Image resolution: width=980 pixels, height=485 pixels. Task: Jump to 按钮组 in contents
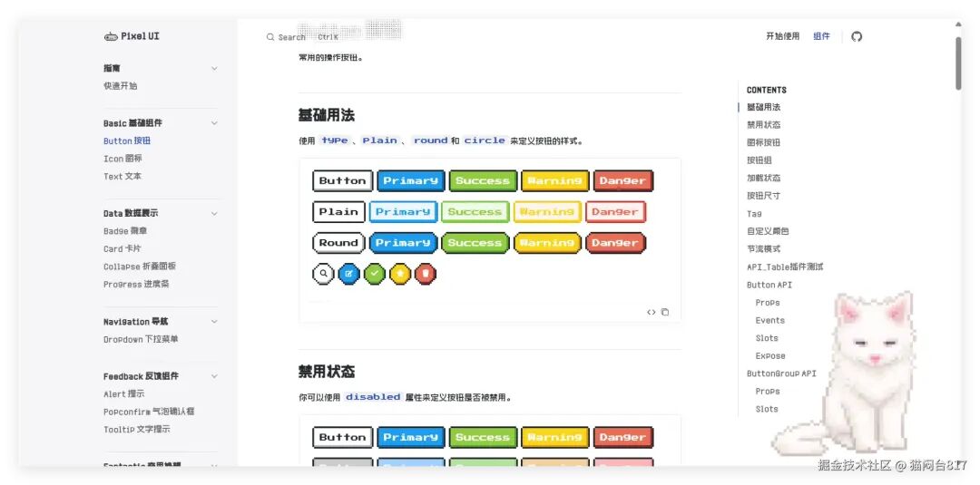click(759, 160)
